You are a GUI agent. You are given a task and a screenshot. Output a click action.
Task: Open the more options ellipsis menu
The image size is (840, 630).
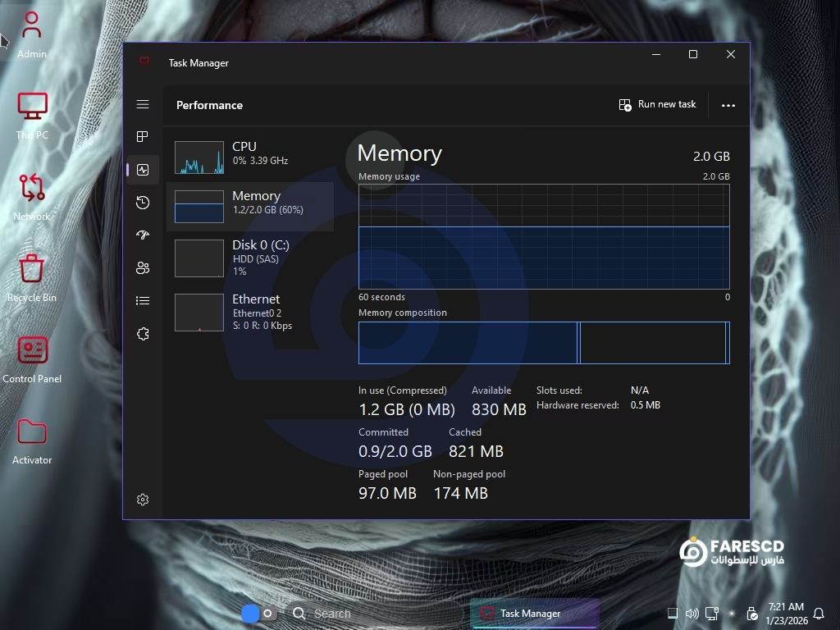pos(728,105)
